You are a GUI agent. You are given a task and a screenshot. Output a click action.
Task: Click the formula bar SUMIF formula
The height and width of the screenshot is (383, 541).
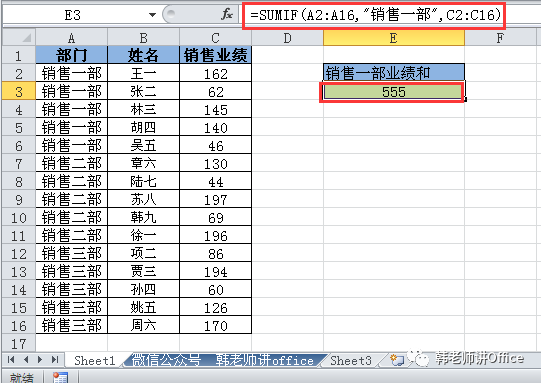(375, 15)
